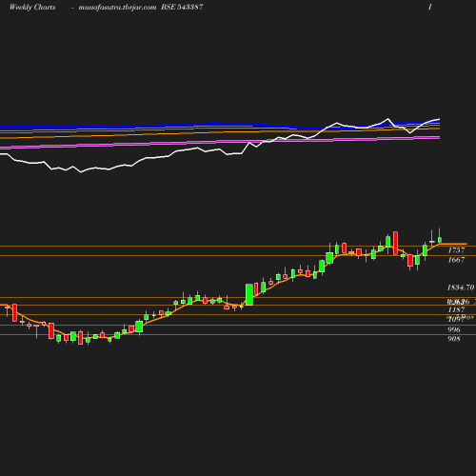Click the munafasutra.tbrjar.com site label
Image resolution: width=476 pixels, height=476 pixels.
click(117, 8)
